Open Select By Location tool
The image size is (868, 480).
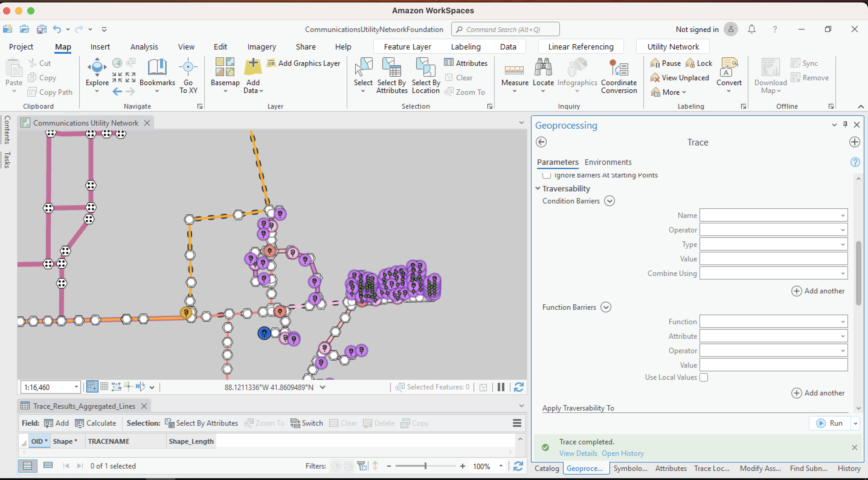click(x=426, y=75)
